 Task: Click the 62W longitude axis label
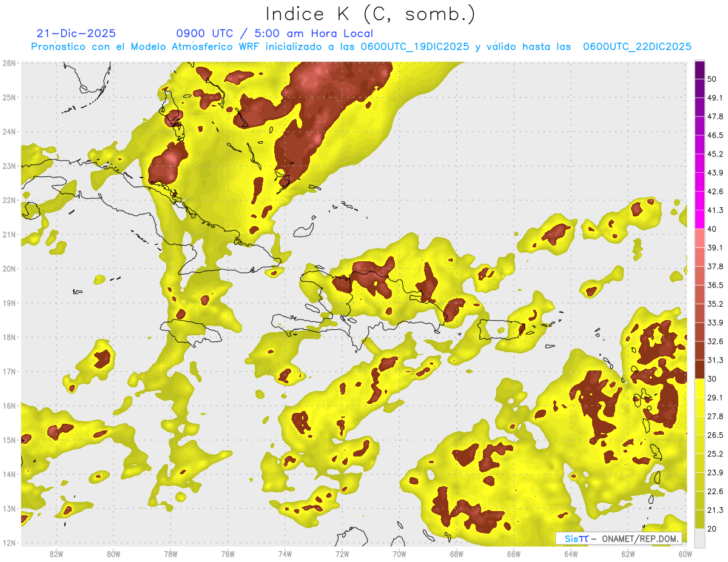pos(628,554)
